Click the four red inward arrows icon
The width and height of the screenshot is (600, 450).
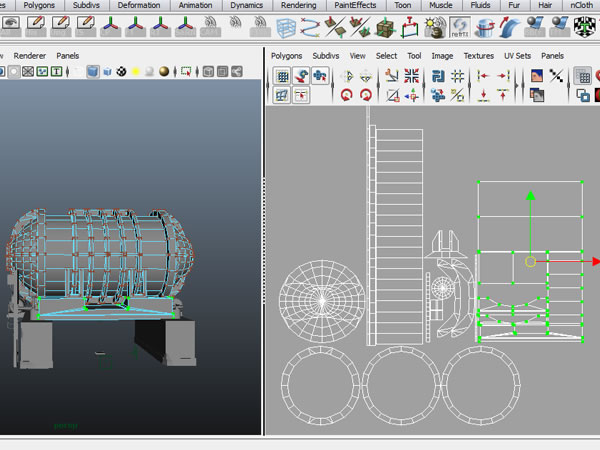click(411, 76)
